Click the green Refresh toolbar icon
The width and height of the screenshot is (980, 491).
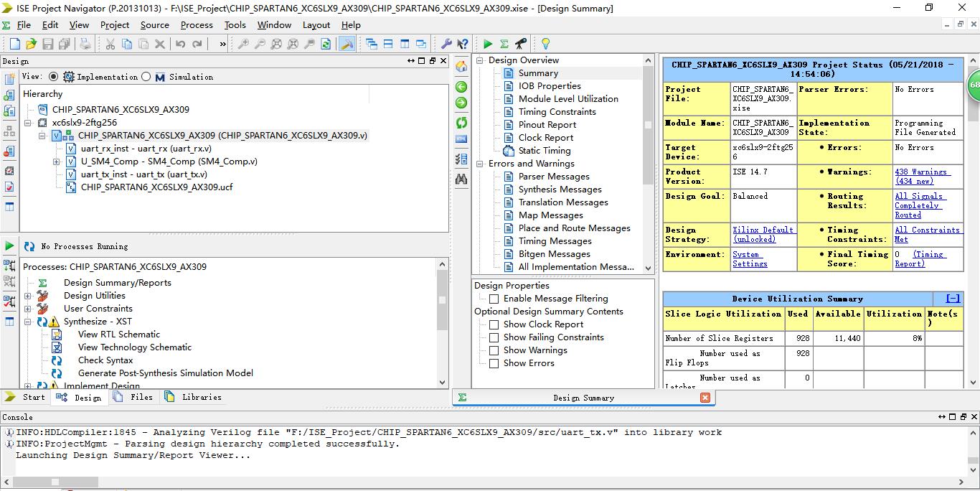[326, 44]
